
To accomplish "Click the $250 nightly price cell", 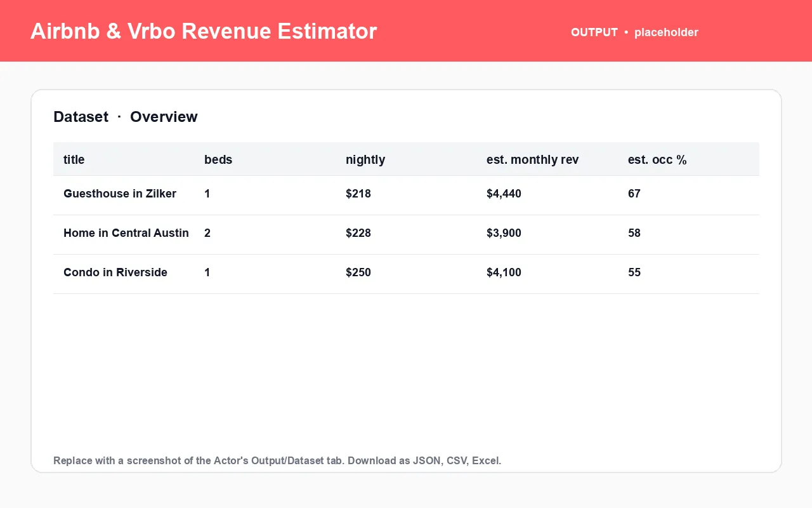I will (358, 272).
